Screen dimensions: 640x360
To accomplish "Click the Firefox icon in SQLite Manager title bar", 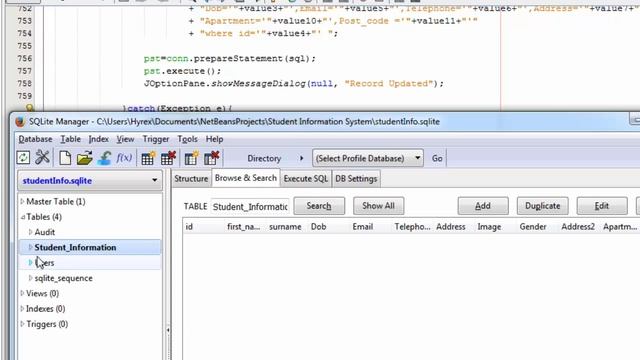I will tap(20, 122).
